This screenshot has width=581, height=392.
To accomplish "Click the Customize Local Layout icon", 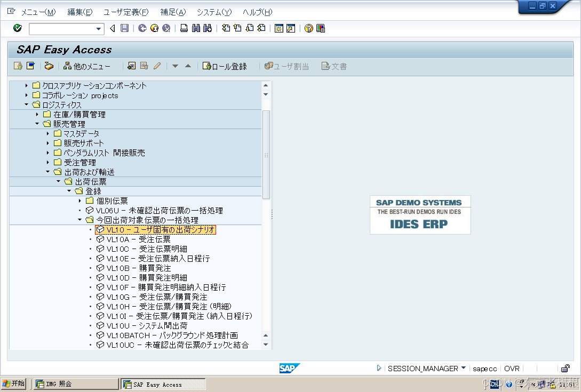I will pyautogui.click(x=321, y=28).
